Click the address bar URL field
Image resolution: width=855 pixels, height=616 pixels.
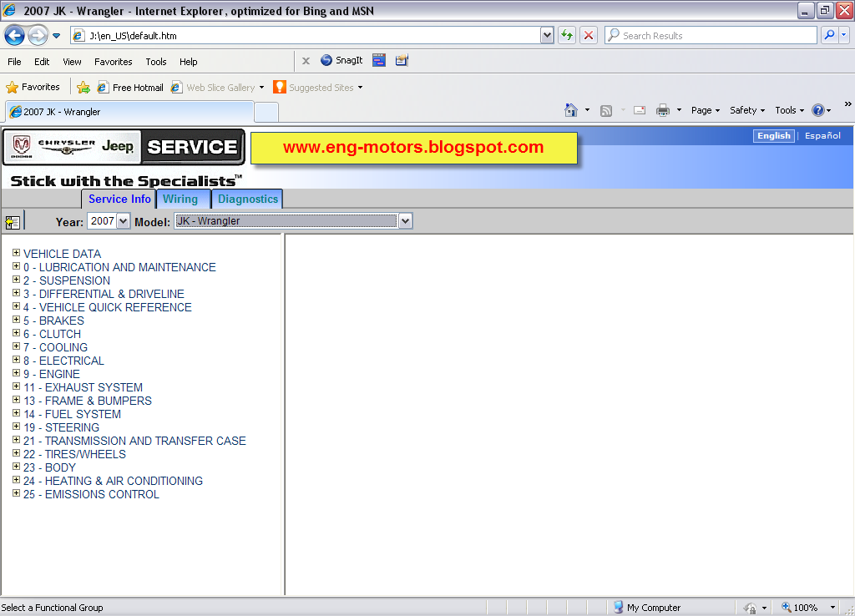coord(306,35)
